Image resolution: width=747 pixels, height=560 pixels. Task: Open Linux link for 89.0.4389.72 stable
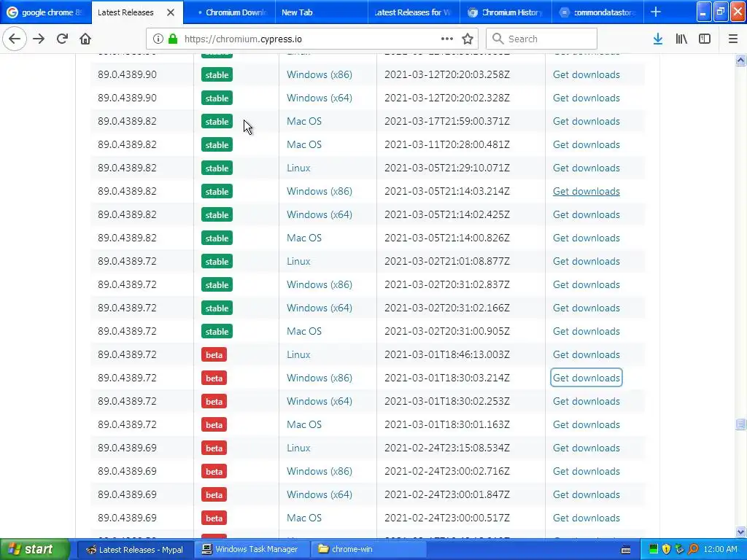coord(298,262)
